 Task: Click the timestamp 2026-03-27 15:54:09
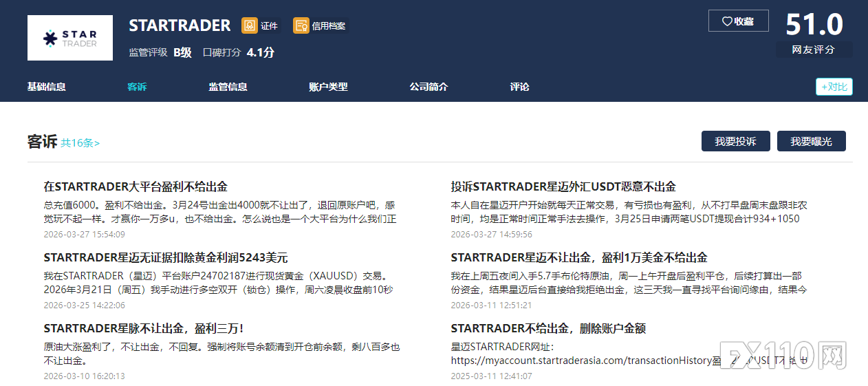click(x=84, y=234)
